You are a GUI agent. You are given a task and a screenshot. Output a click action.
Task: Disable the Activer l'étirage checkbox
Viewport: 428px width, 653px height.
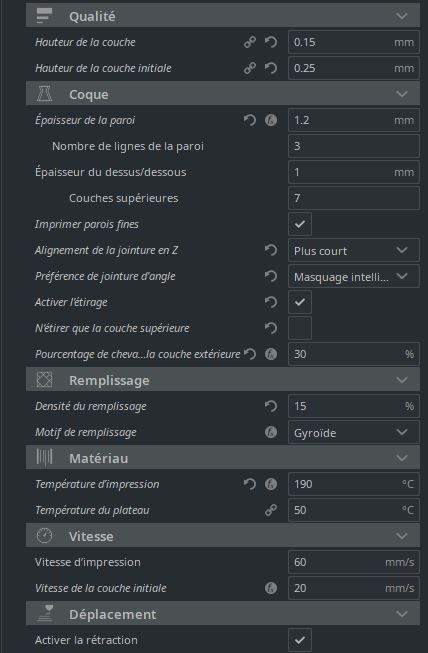click(x=300, y=302)
